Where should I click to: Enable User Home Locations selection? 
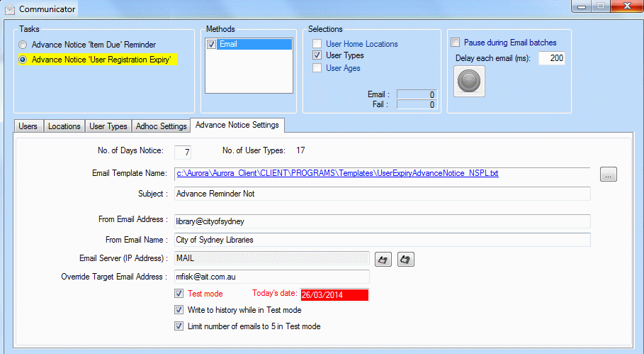pyautogui.click(x=317, y=43)
